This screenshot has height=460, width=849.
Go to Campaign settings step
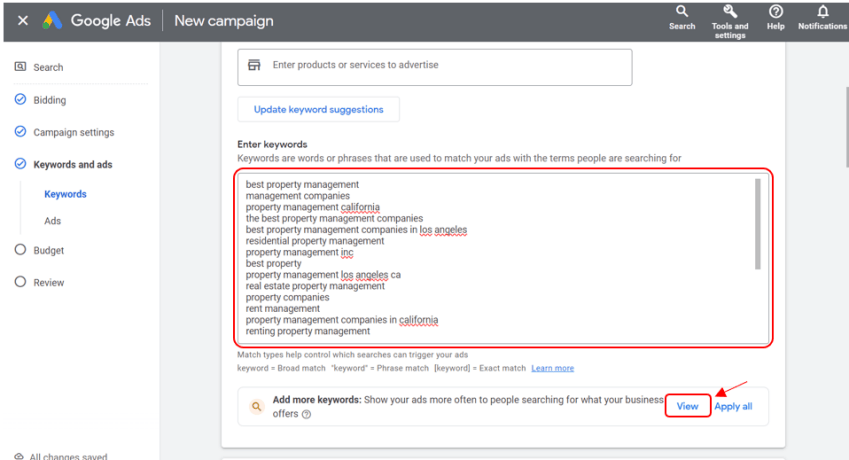74,132
